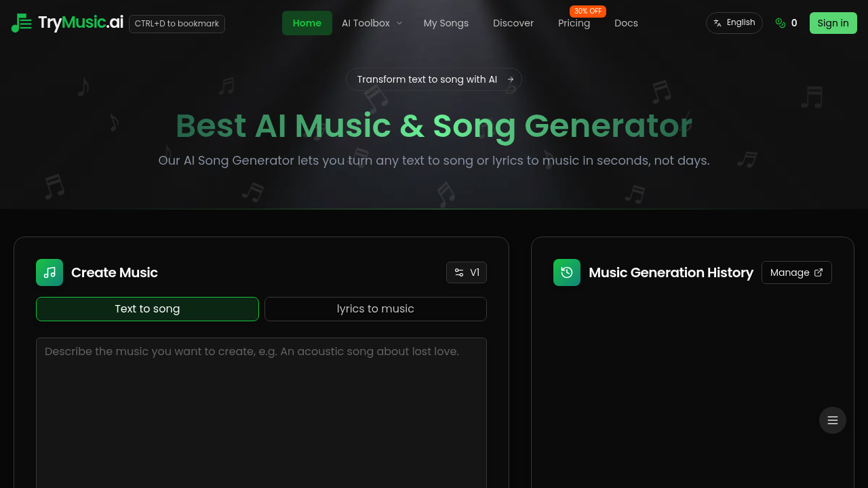Toggle the V1 model version button
Image resolution: width=868 pixels, height=488 pixels.
[467, 272]
